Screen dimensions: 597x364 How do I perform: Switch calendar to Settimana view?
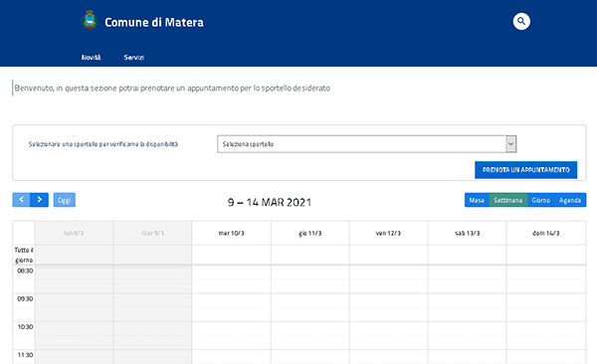pos(508,200)
